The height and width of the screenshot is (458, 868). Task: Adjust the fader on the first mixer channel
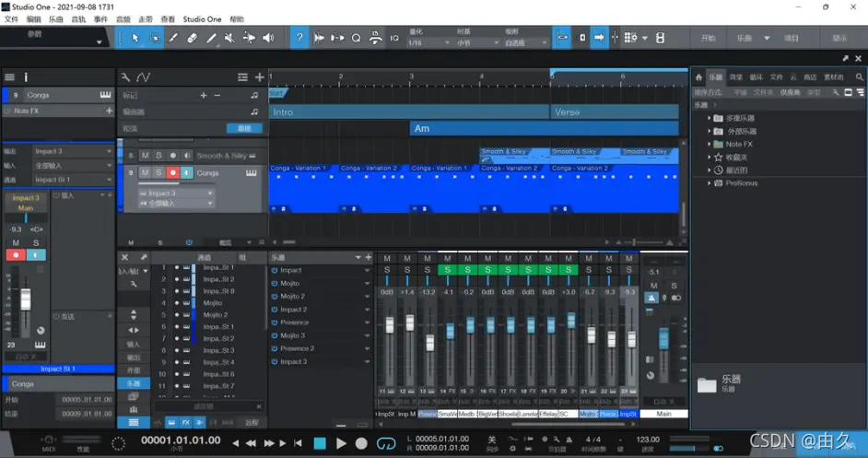389,324
